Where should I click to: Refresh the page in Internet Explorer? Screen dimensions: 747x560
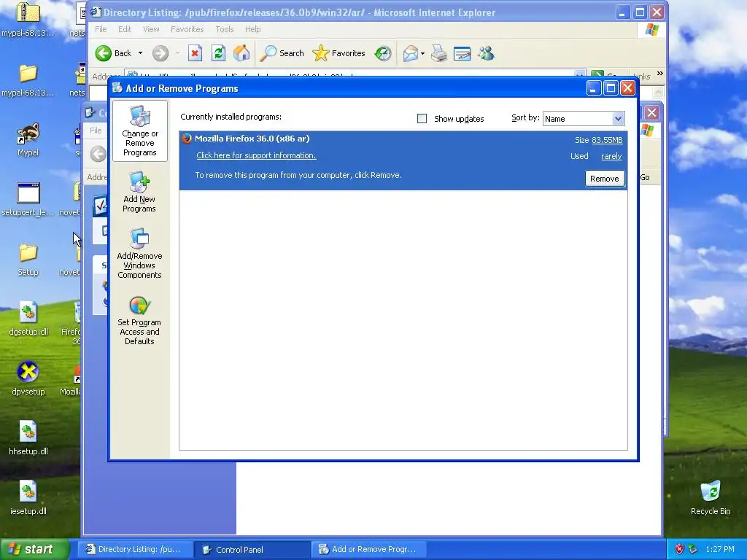pos(218,53)
